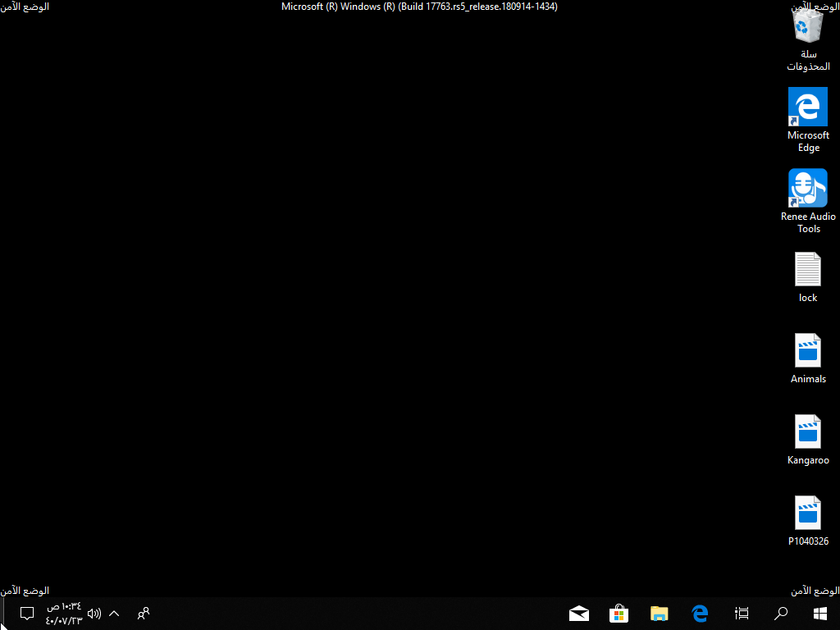Viewport: 840px width, 630px height.
Task: Open the taskbar clock and calendar
Action: click(x=64, y=614)
